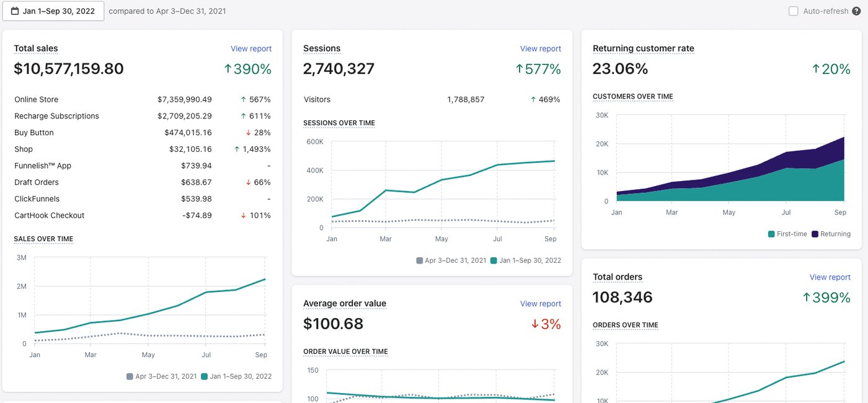Click the Returning legend color swatch

pyautogui.click(x=815, y=234)
